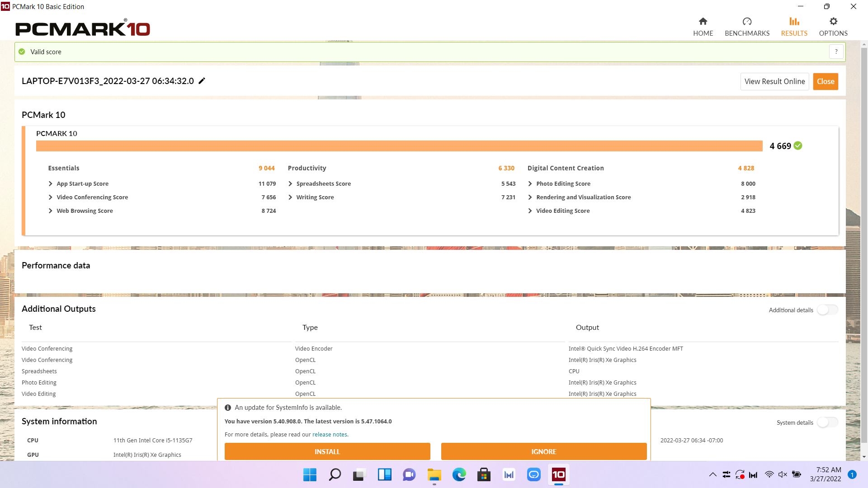Viewport: 868px width, 488px height.
Task: Toggle Additional details switch
Action: tap(828, 310)
